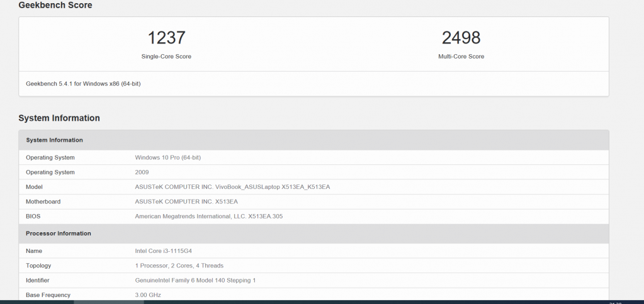Select American Megatrends International BIOS value
644x304 pixels.
pyautogui.click(x=208, y=216)
